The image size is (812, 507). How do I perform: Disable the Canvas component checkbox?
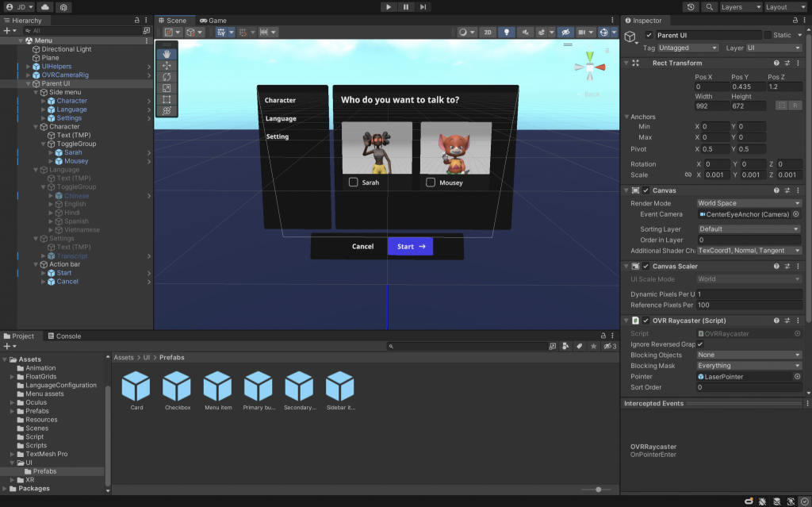point(646,190)
